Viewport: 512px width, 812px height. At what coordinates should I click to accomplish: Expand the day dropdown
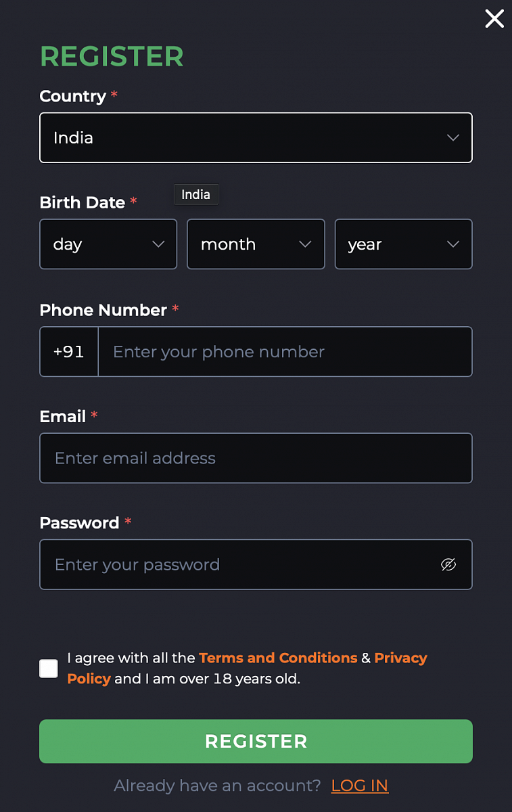point(108,244)
